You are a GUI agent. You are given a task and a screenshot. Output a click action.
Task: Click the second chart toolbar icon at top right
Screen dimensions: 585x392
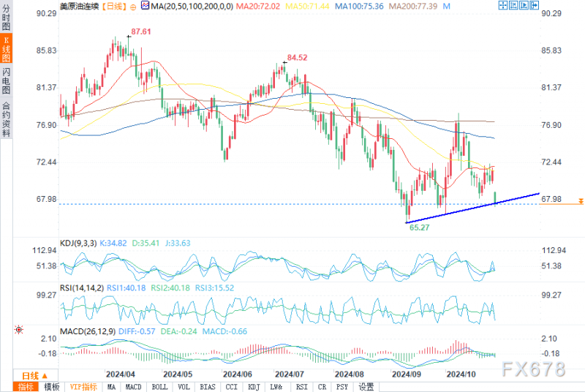click(513, 5)
